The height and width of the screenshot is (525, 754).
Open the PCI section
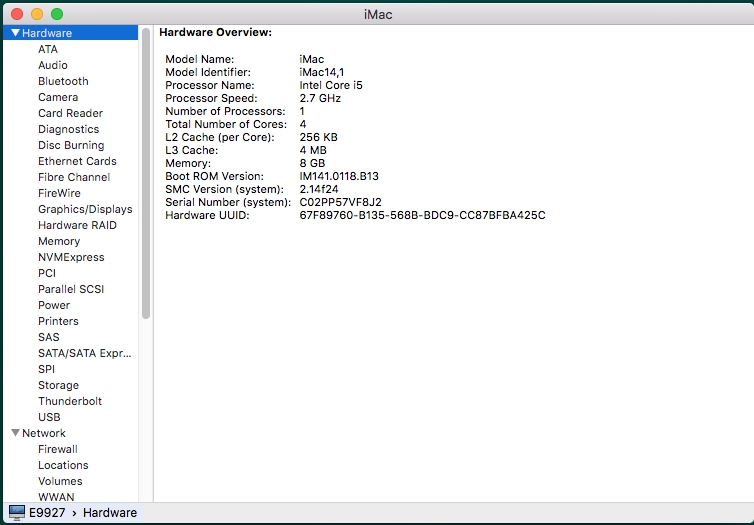pos(47,273)
